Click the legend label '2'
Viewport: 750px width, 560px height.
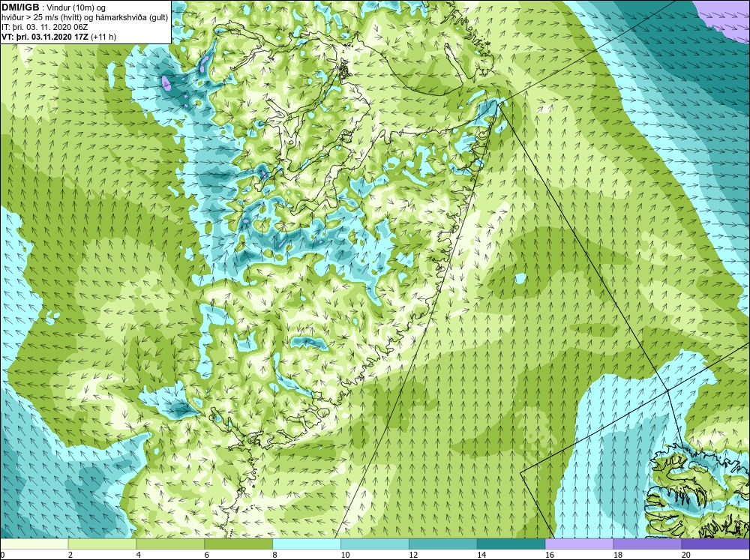click(x=70, y=555)
